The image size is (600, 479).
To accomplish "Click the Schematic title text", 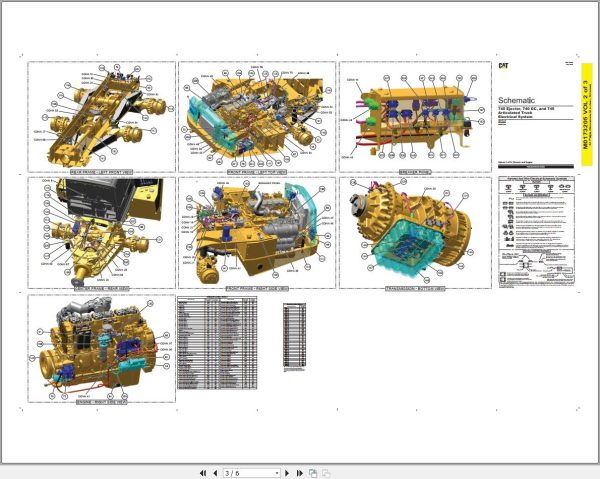I will [x=516, y=100].
